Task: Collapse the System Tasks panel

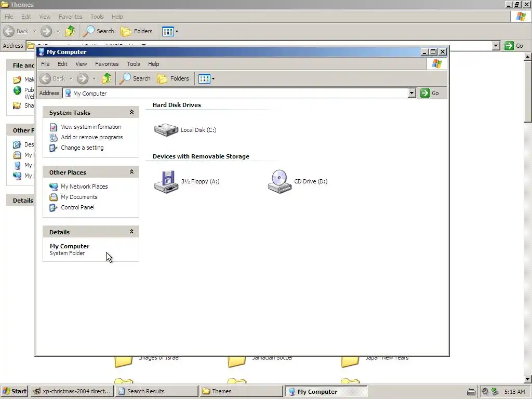Action: pos(131,112)
